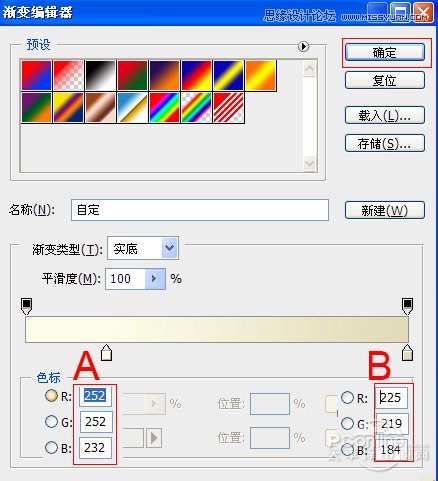438x481 pixels.
Task: Close the 渐变编辑器 dialog window
Action: 423,13
